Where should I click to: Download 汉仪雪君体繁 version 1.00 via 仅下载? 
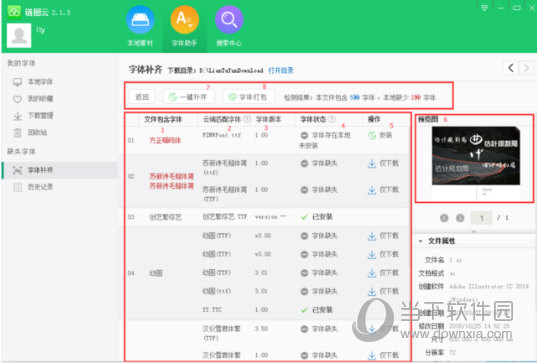(x=383, y=355)
